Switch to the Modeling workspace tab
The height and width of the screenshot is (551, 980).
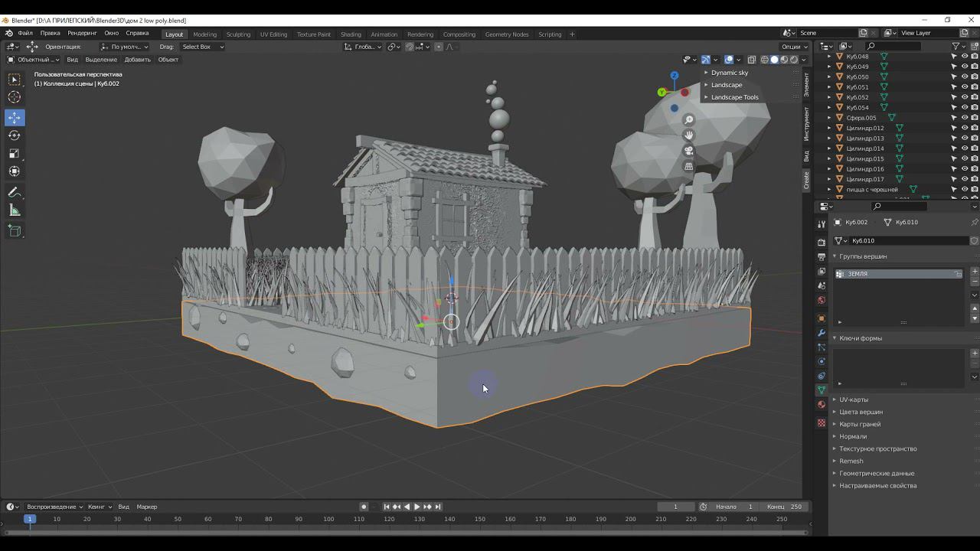pos(205,34)
